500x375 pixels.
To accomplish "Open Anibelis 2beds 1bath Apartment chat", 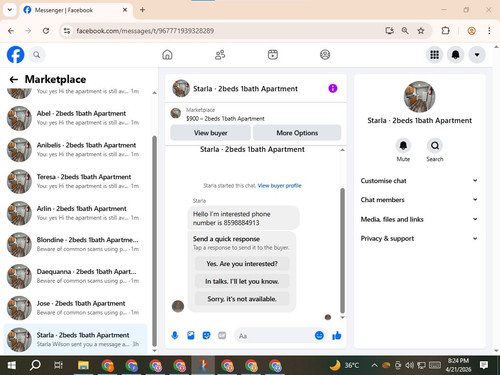I will 76,150.
